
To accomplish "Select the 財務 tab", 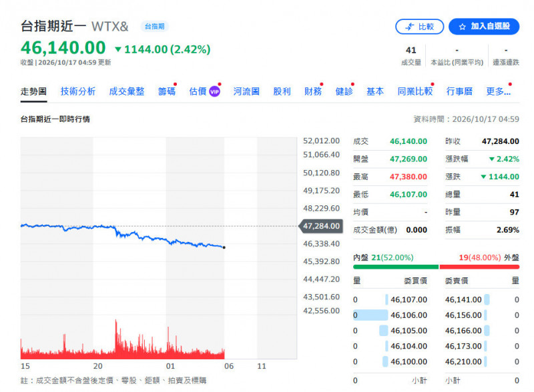I will pyautogui.click(x=313, y=91).
